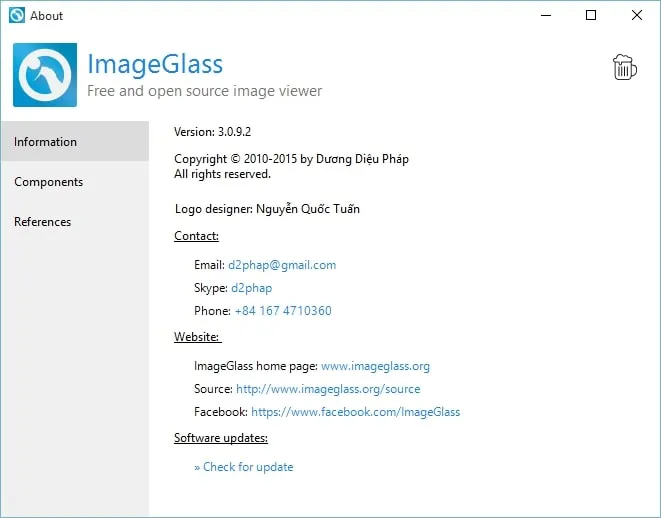
Task: Select the Information tab
Action: point(75,141)
